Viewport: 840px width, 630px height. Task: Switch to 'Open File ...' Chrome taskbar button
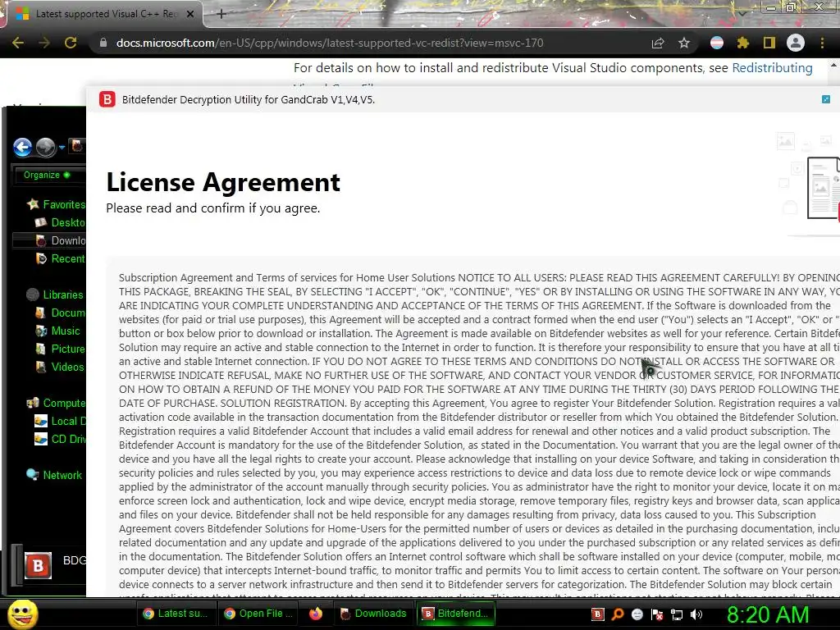pos(258,614)
